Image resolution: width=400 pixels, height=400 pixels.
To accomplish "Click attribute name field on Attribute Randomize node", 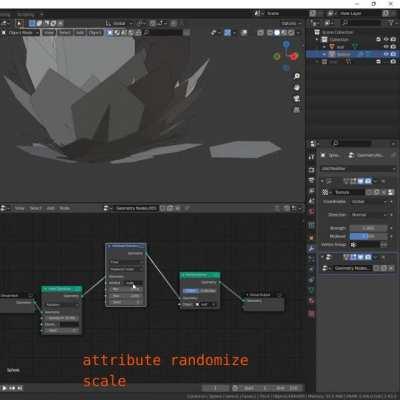I will point(133,283).
